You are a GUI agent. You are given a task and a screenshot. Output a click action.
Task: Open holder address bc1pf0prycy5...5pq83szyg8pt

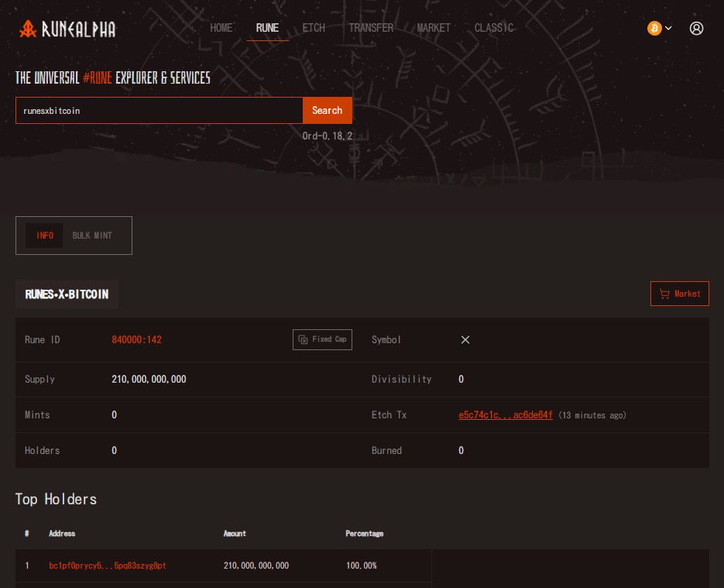point(107,566)
